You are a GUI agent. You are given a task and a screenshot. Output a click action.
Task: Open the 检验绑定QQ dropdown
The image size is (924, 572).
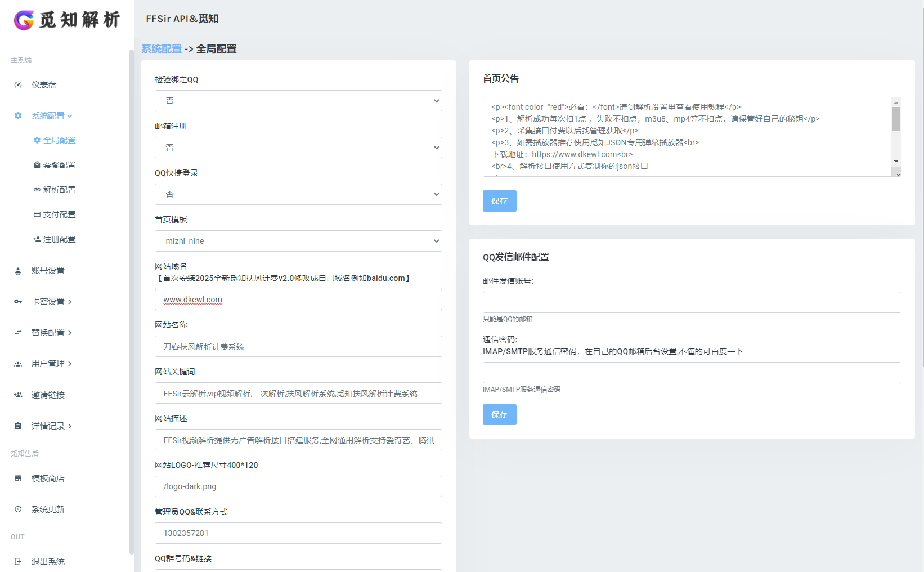click(298, 101)
